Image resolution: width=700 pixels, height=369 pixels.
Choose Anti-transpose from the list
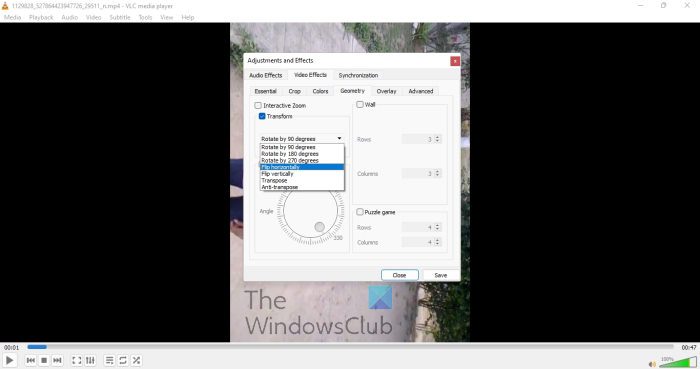[302, 187]
